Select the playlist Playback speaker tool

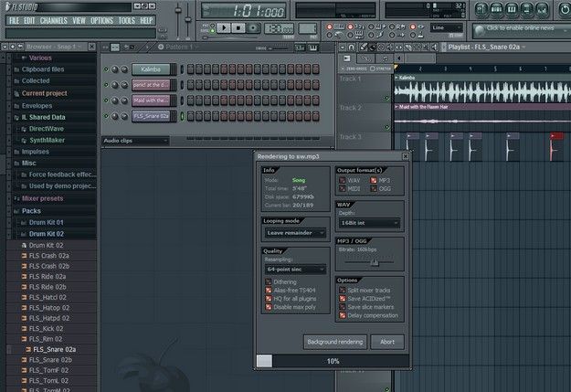(434, 47)
